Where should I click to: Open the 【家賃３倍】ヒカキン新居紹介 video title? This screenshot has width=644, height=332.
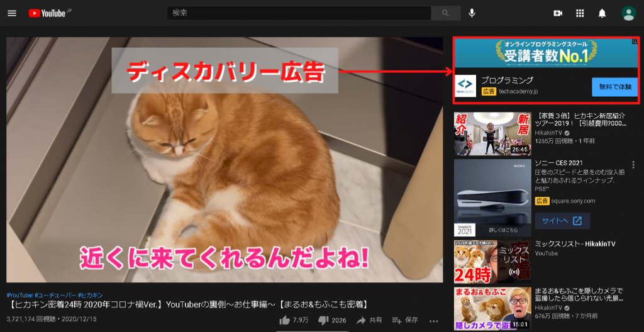pos(580,119)
